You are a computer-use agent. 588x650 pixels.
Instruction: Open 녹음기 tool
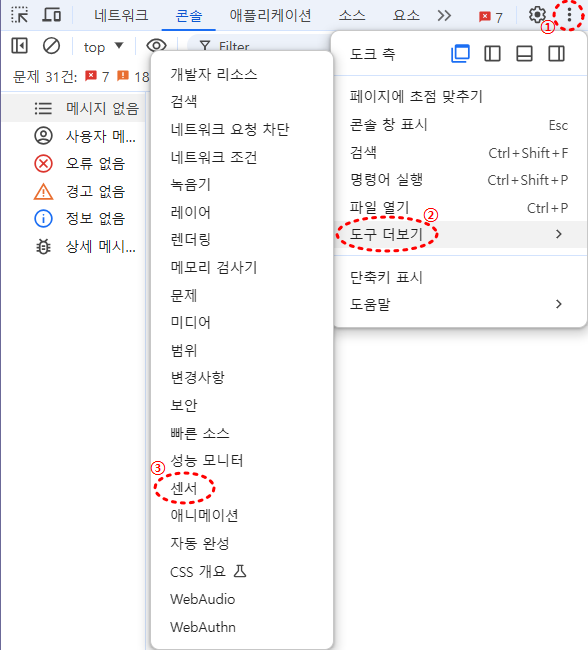click(x=242, y=184)
